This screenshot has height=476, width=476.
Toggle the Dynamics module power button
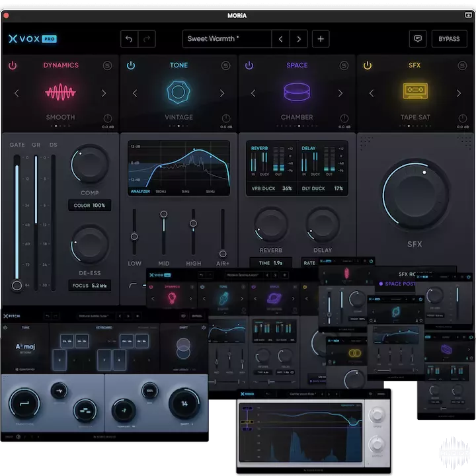13,65
